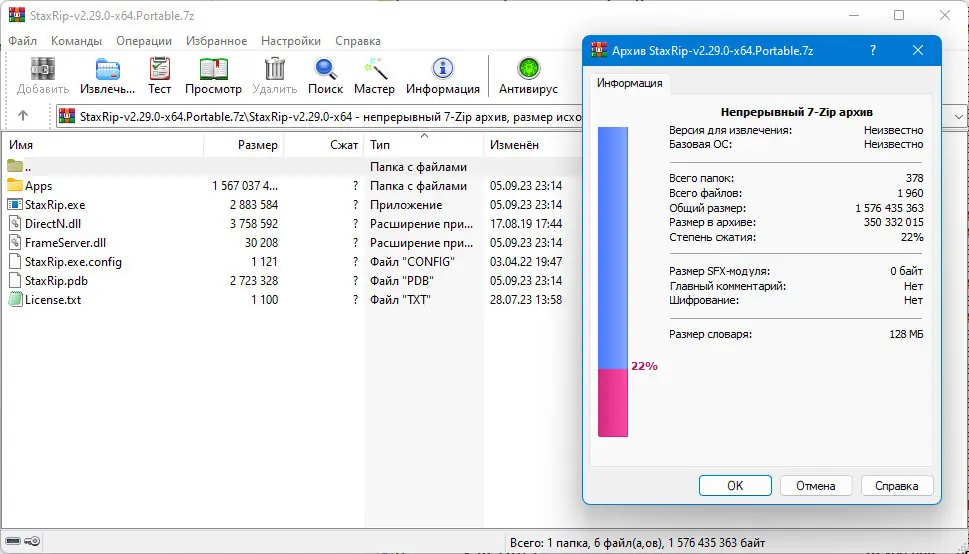Sort files by Изменён column header
The width and height of the screenshot is (969, 554).
(x=533, y=145)
